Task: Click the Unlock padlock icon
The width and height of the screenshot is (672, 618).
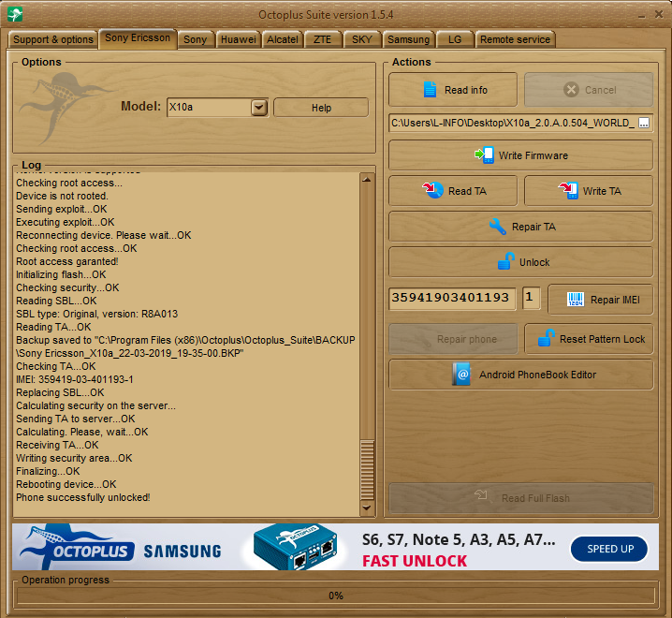Action: tap(506, 261)
